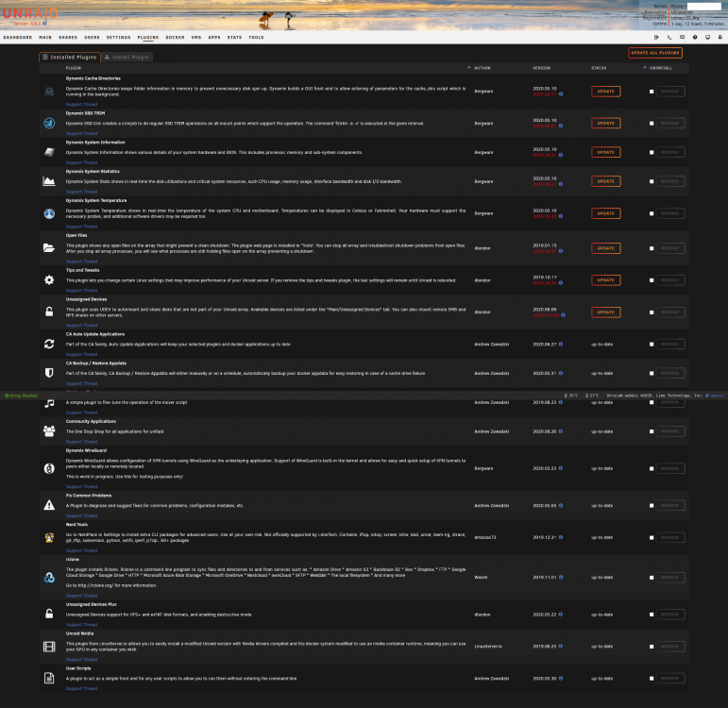This screenshot has width=728, height=708.
Task: Click the Dynamix System Information chip icon
Action: coord(49,152)
